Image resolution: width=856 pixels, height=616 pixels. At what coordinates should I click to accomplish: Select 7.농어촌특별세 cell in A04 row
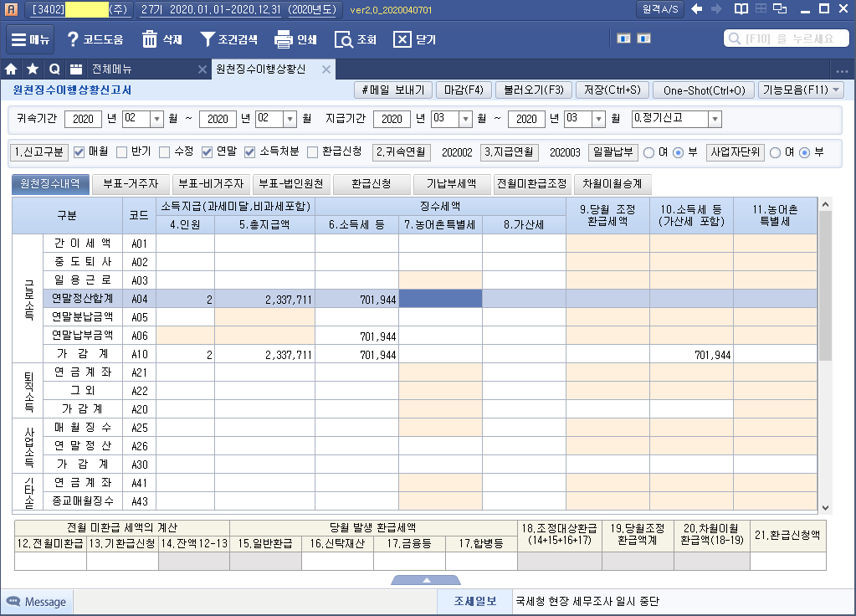pos(441,299)
